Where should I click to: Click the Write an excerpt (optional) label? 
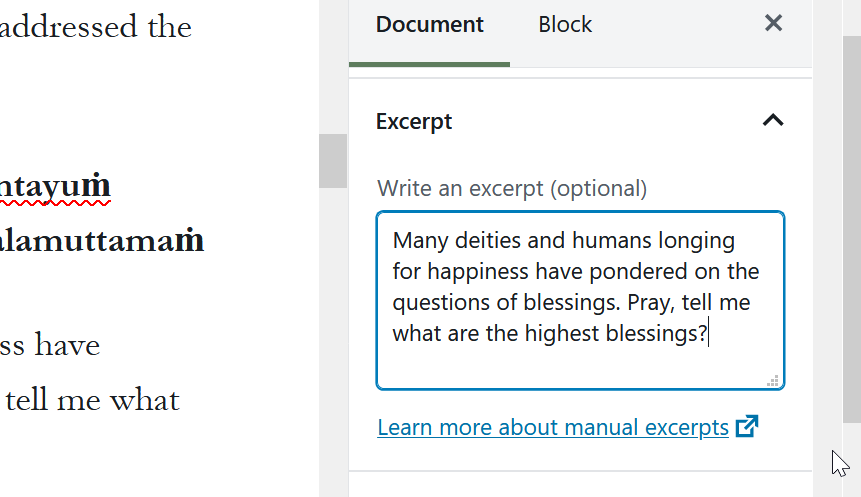(x=512, y=188)
